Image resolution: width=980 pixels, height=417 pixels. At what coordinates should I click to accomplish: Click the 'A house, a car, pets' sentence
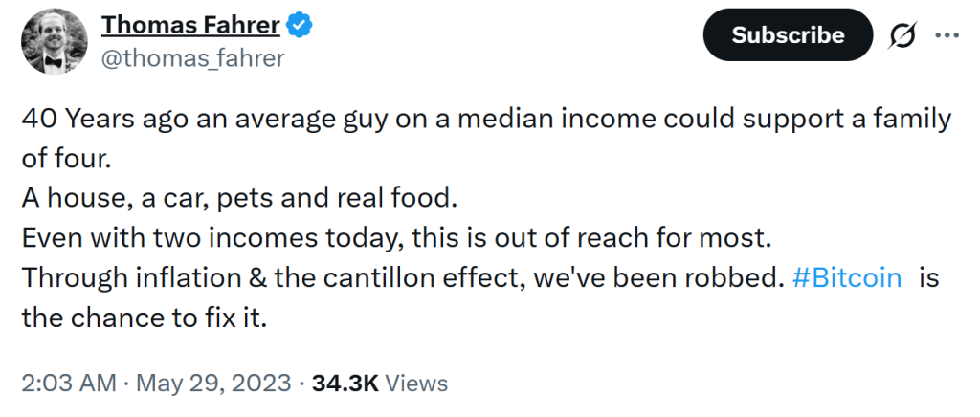coord(239,199)
